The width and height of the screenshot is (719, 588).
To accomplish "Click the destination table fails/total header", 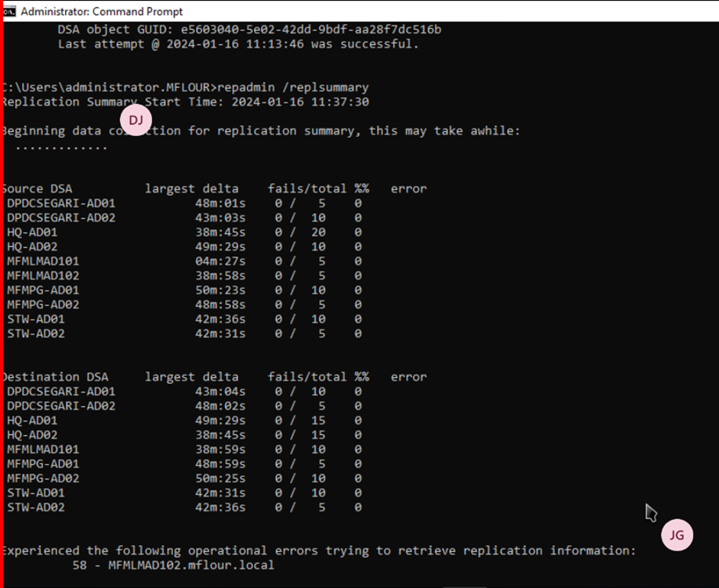I will point(307,377).
